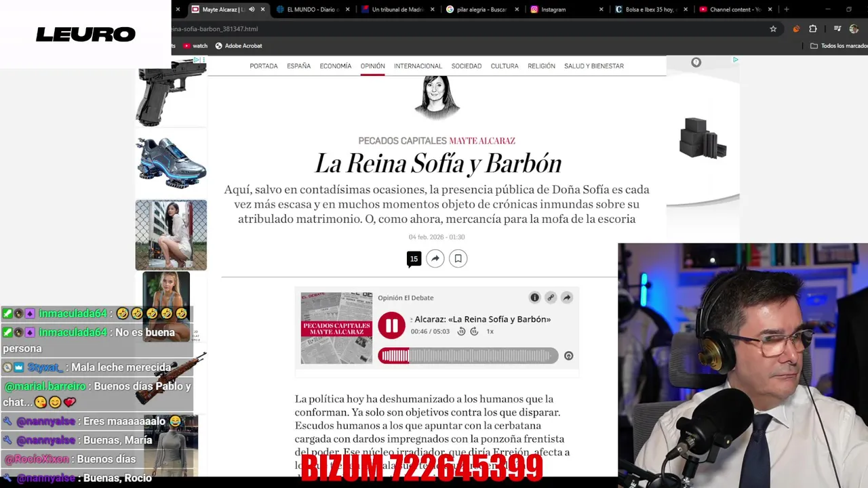Viewport: 868px width, 488px height.
Task: Click the URL address bar
Action: click(x=468, y=28)
